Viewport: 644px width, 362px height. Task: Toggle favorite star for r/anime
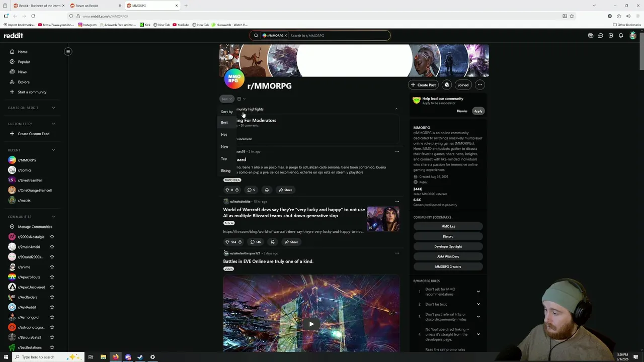click(x=52, y=267)
